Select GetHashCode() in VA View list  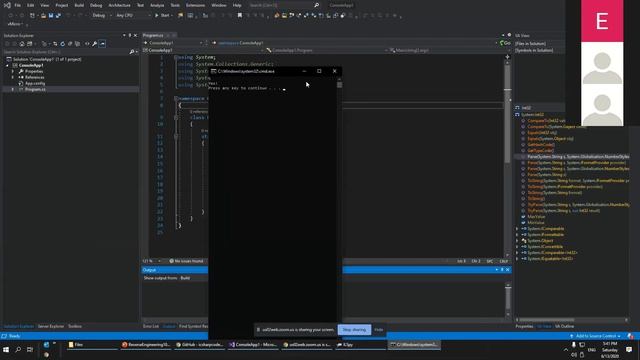(x=541, y=144)
